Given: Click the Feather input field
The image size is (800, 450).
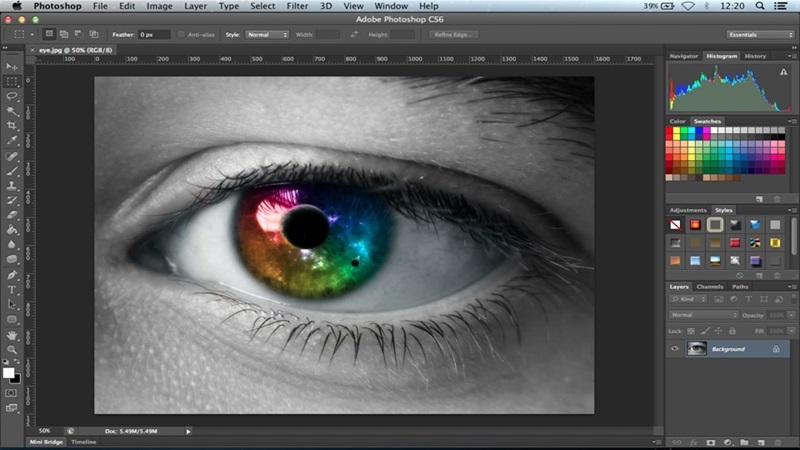Looking at the screenshot, I should coord(153,34).
